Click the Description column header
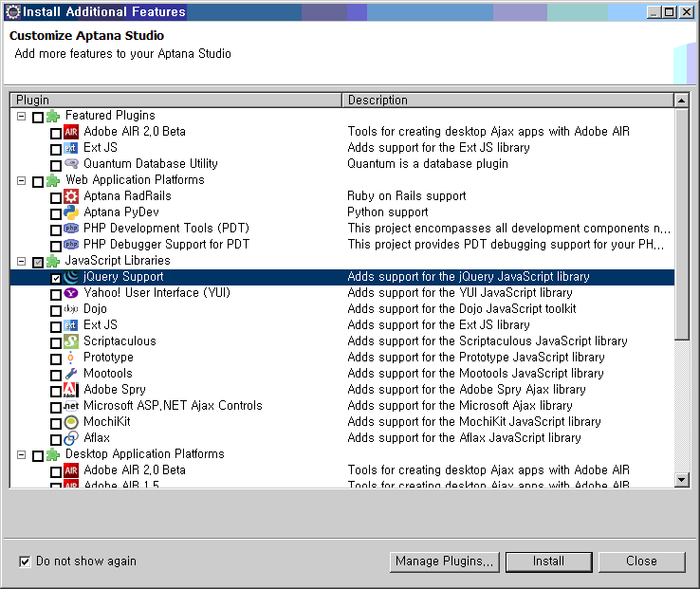Viewport: 700px width, 589px height. (508, 100)
